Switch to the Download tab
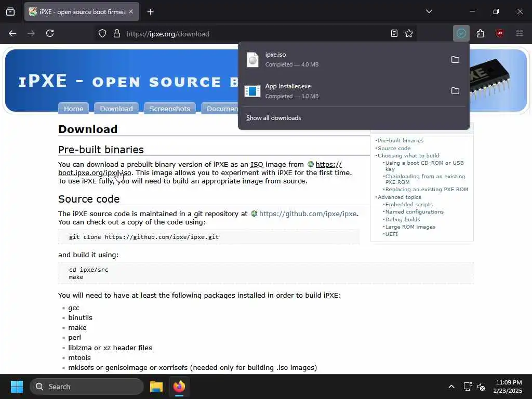Screen dimensions: 532x399 116,109
